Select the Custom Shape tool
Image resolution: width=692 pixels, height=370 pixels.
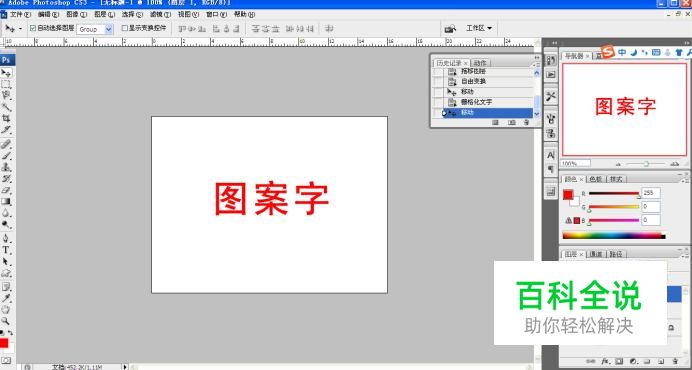click(6, 273)
